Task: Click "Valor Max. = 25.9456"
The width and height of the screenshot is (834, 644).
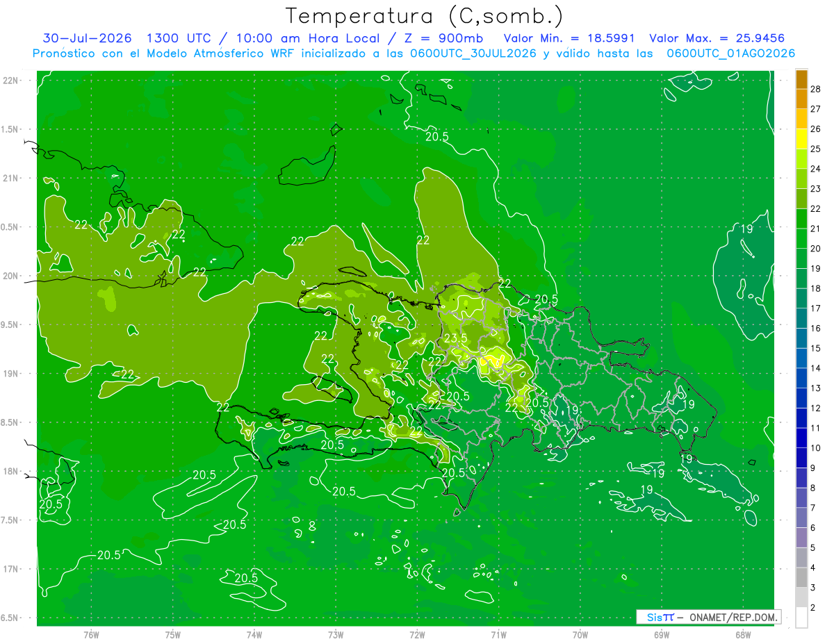Action: [718, 38]
